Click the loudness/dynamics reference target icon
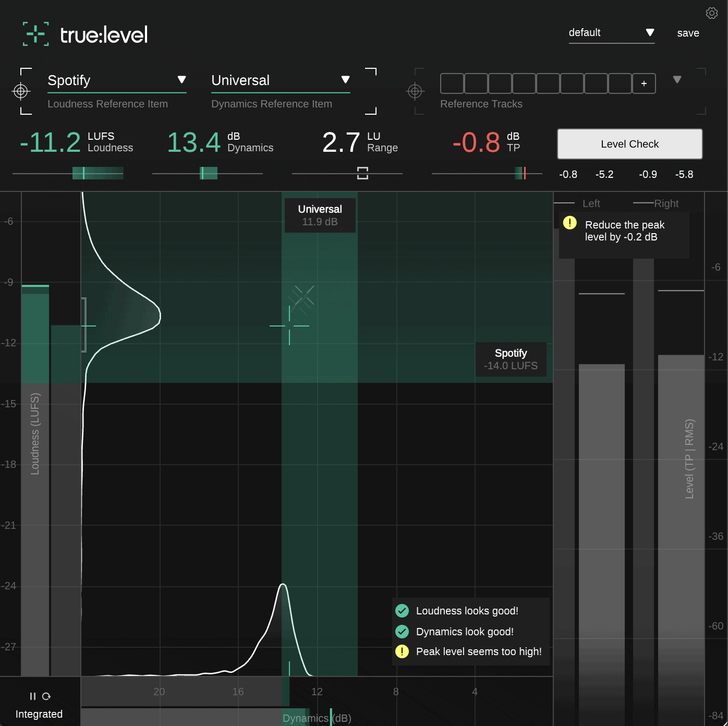 (21, 91)
